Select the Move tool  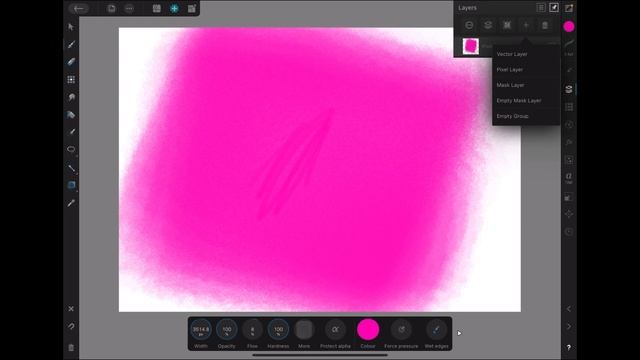point(71,27)
